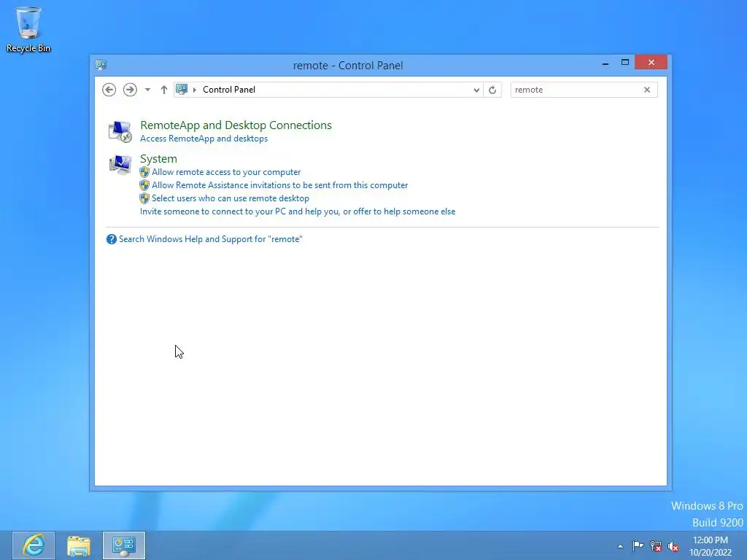Viewport: 747px width, 560px height.
Task: Clear the "remote" search text
Action: 647,90
